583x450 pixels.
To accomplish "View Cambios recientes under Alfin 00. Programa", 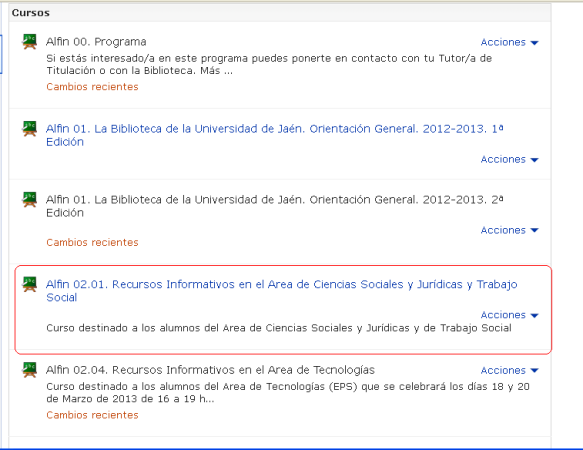I will [x=92, y=87].
